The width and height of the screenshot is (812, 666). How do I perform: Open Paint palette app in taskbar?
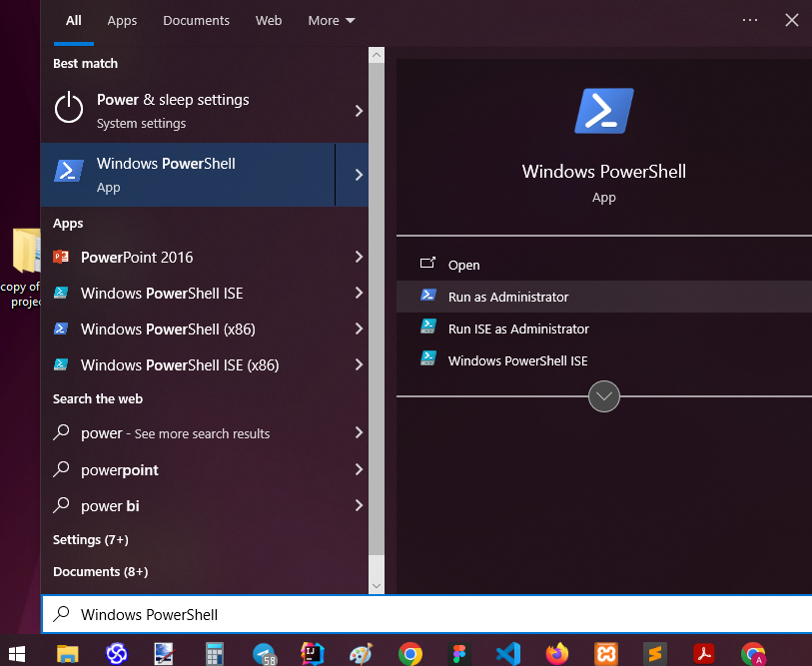pos(361,654)
